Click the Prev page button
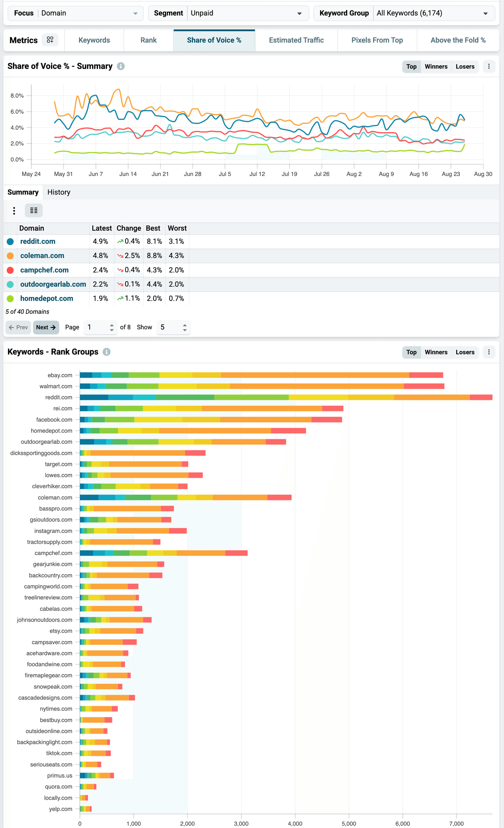 (x=19, y=327)
